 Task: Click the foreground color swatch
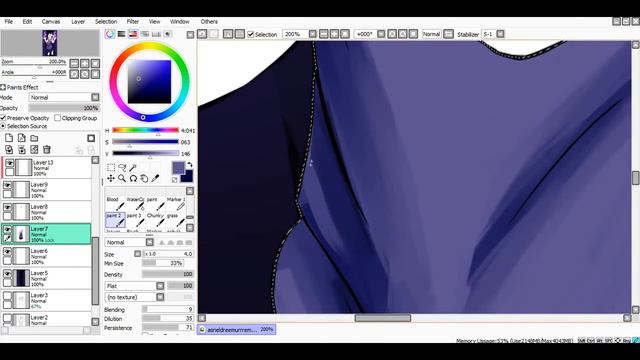coord(178,168)
